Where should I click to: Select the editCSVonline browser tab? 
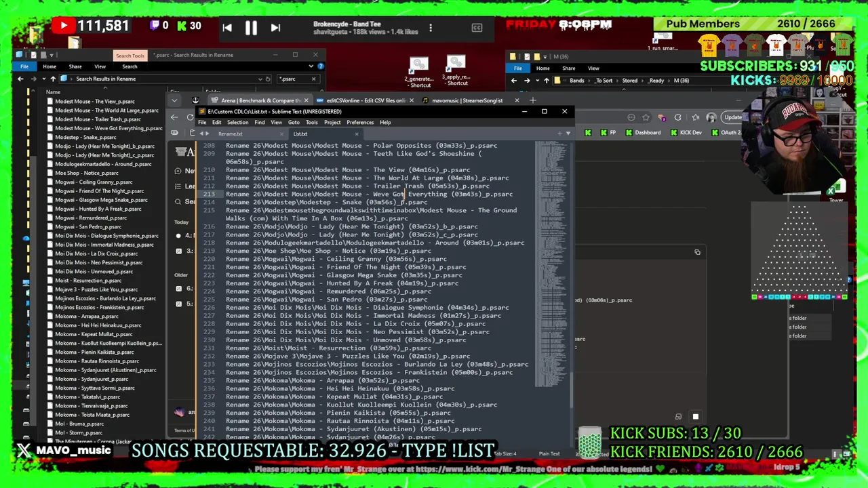click(366, 100)
